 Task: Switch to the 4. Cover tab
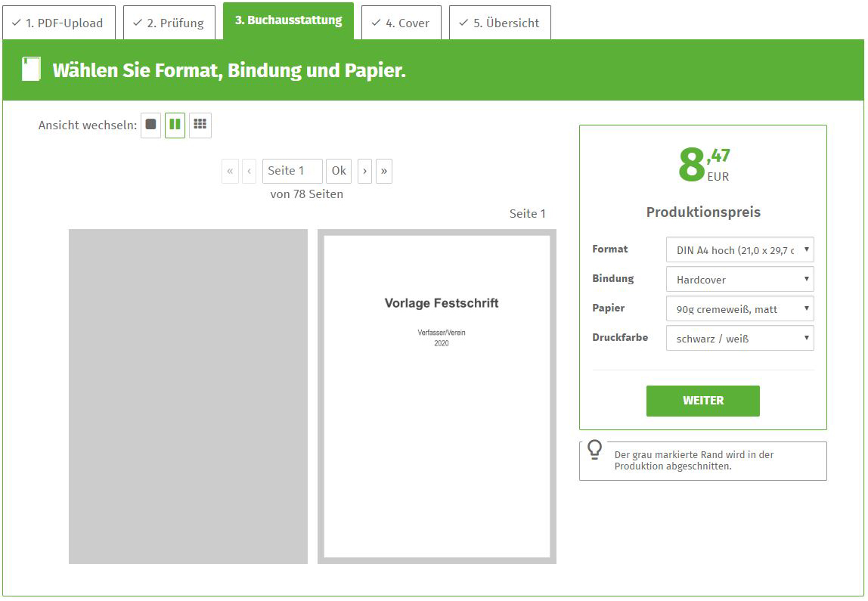click(x=401, y=23)
